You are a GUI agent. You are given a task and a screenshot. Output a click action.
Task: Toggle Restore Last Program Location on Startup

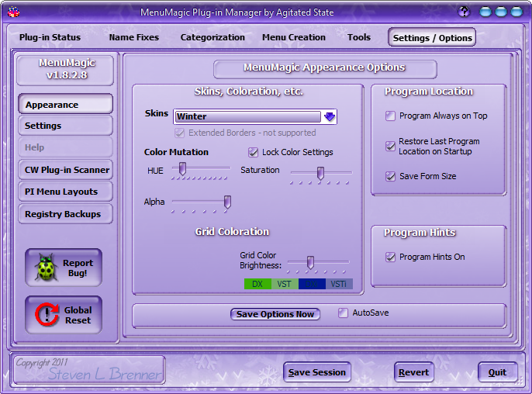(390, 147)
